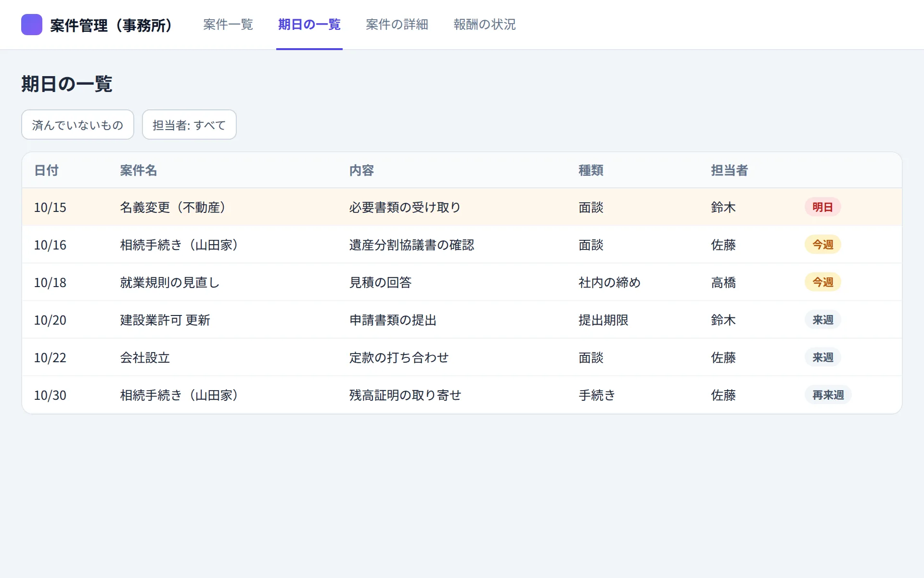Click the 明日 badge
Image resolution: width=924 pixels, height=578 pixels.
822,207
